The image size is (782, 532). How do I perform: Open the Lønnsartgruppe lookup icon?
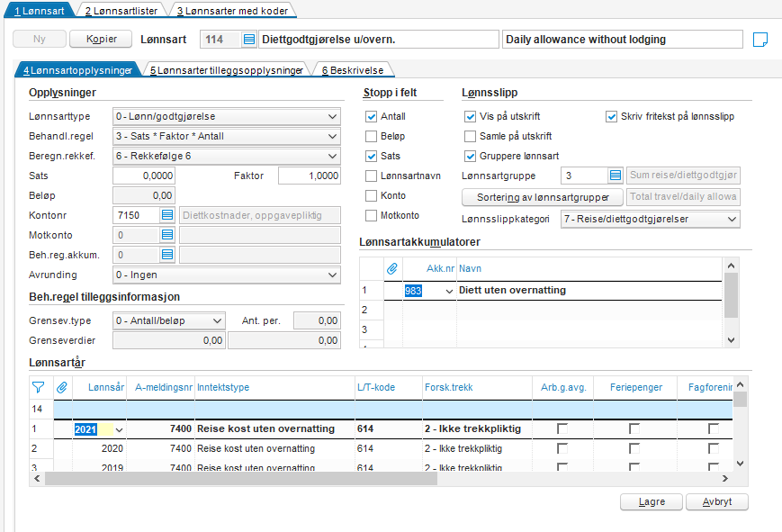click(x=615, y=176)
